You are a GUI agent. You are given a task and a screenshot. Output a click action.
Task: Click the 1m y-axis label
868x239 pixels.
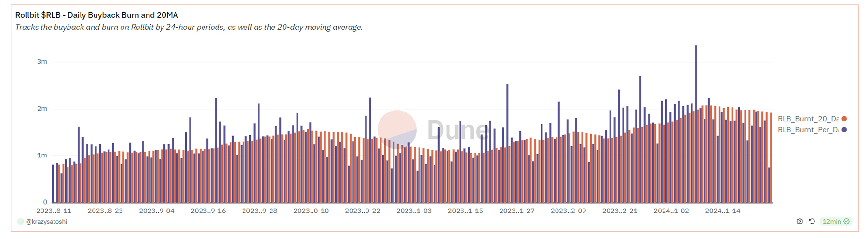click(x=42, y=155)
